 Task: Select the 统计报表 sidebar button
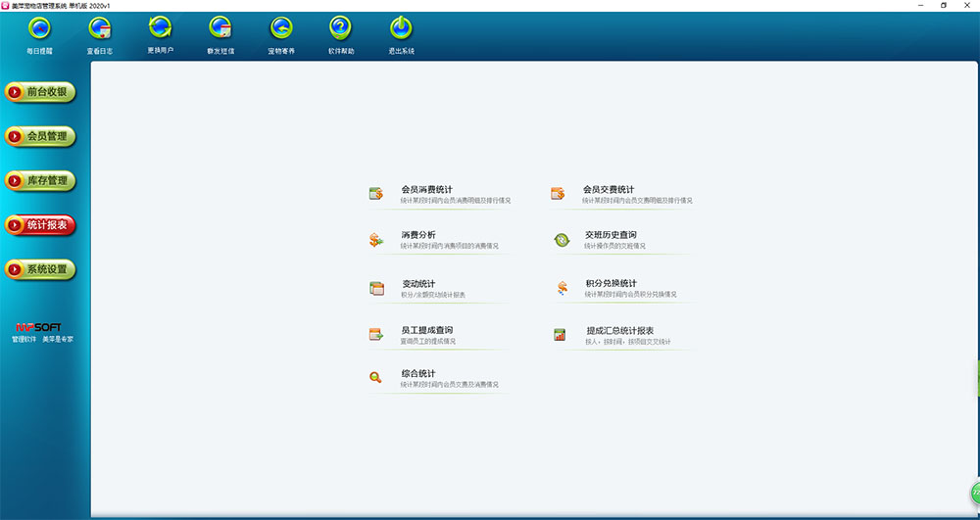point(40,225)
